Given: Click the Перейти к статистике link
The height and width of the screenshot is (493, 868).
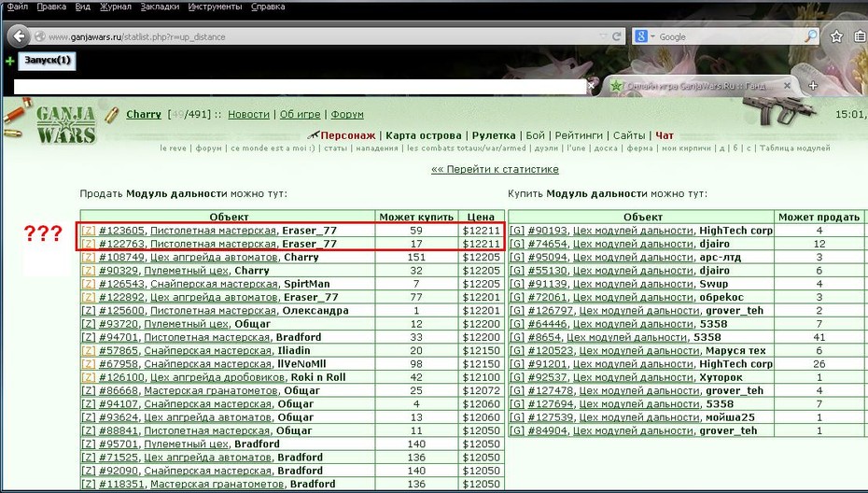Looking at the screenshot, I should 495,170.
